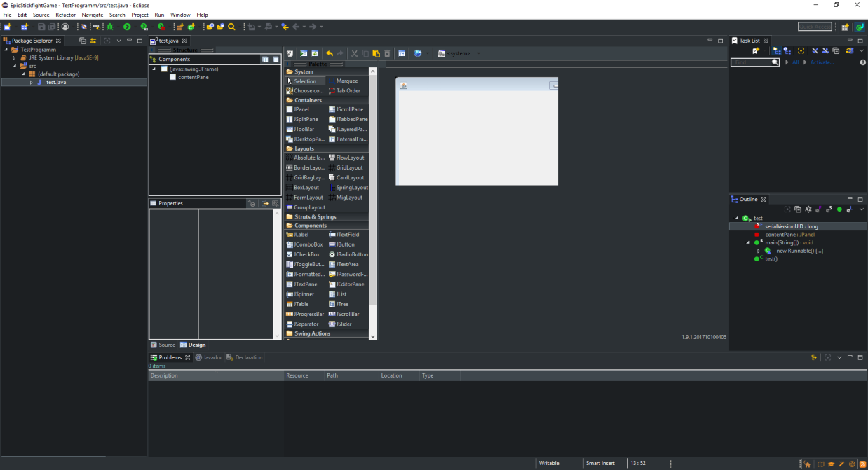Click the New Task icon in Task List

(756, 51)
